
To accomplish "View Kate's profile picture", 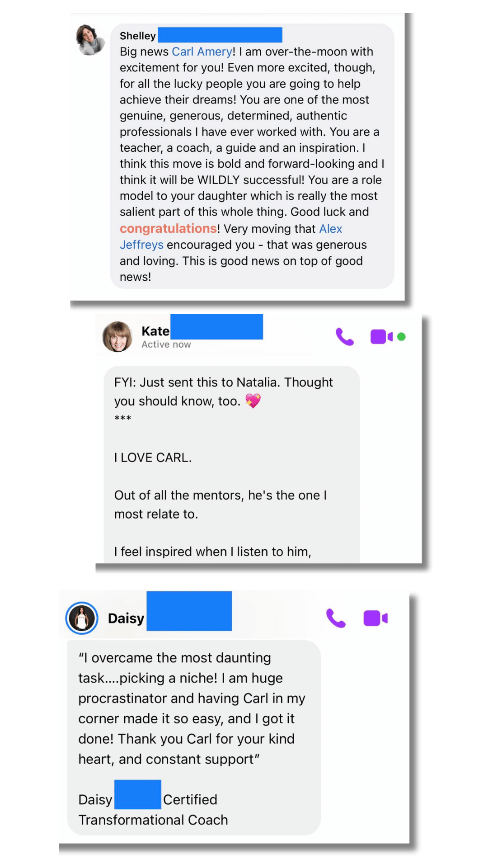I will pyautogui.click(x=117, y=337).
